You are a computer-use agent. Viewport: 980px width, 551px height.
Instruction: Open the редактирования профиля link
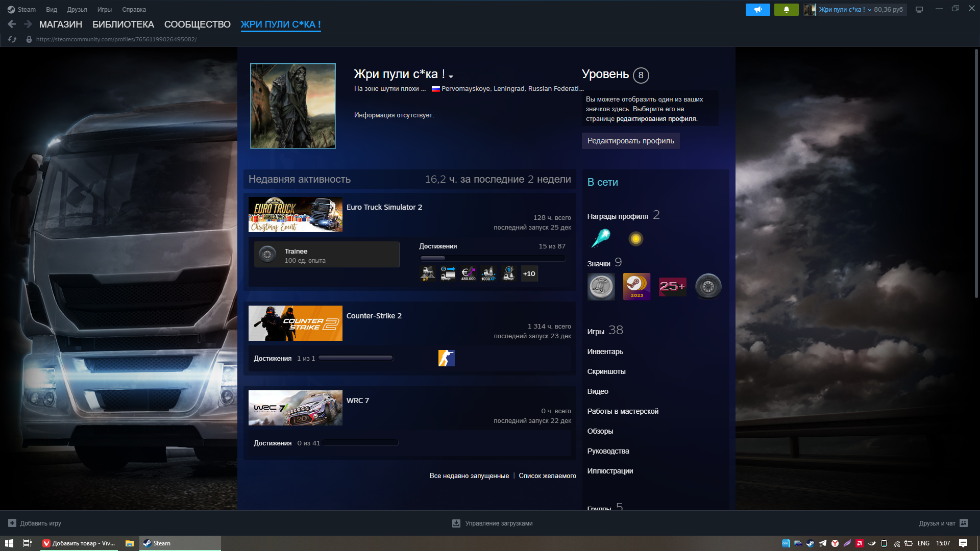point(656,119)
